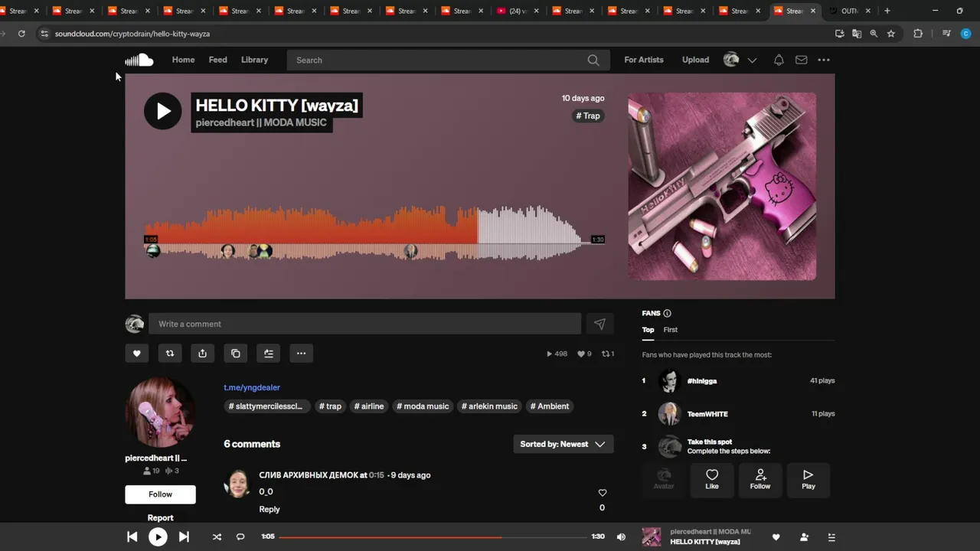980x551 pixels.
Task: Click the bottom player progress bar
Action: [x=433, y=537]
